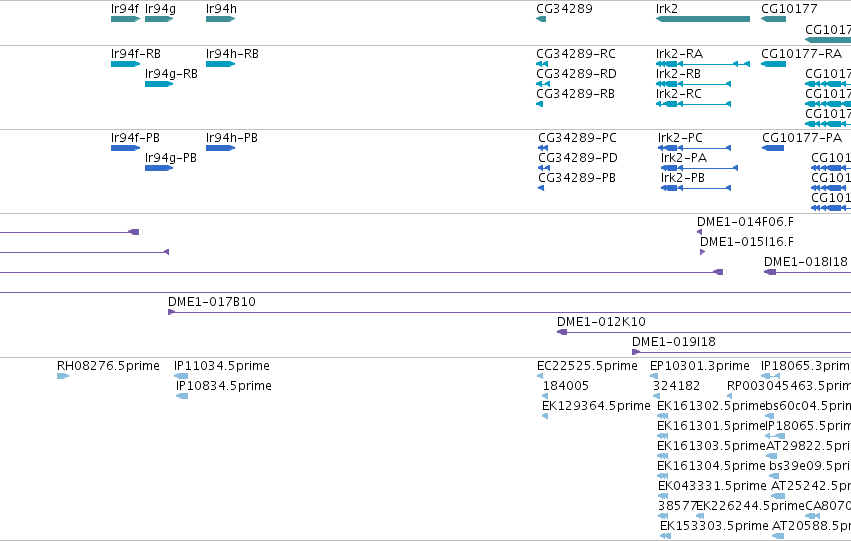This screenshot has height=541, width=851.
Task: Click the Ir94h gene arrow
Action: pyautogui.click(x=220, y=19)
